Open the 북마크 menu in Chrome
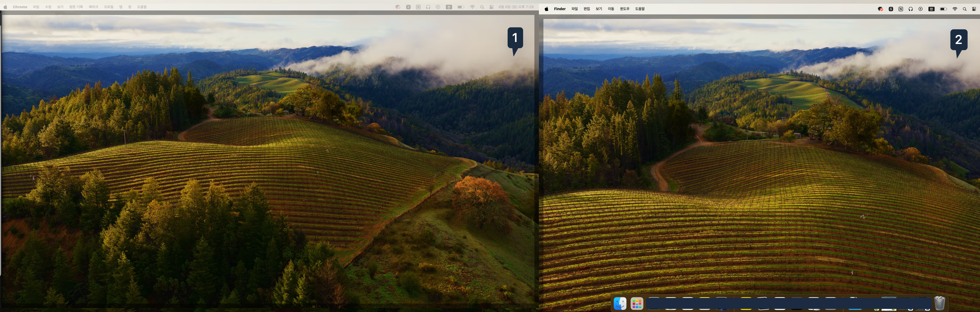The width and height of the screenshot is (980, 312). 93,7
